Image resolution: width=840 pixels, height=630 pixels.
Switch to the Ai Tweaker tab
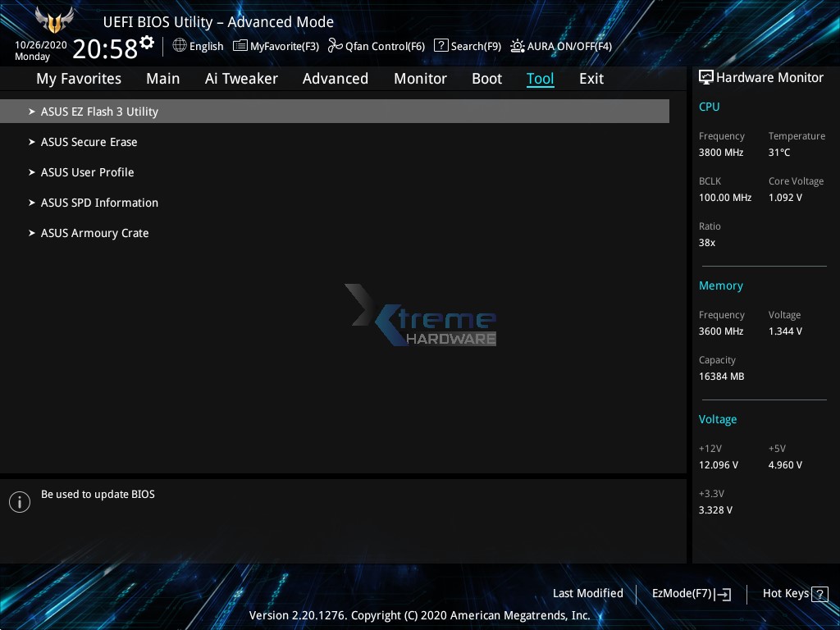(241, 78)
